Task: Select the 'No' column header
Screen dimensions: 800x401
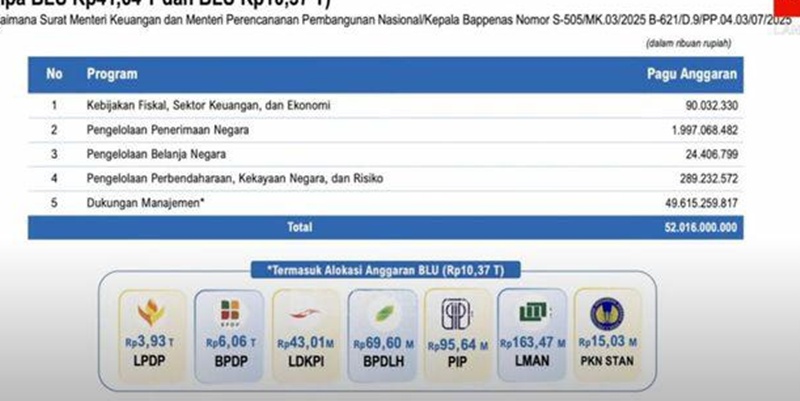Action: tap(54, 74)
